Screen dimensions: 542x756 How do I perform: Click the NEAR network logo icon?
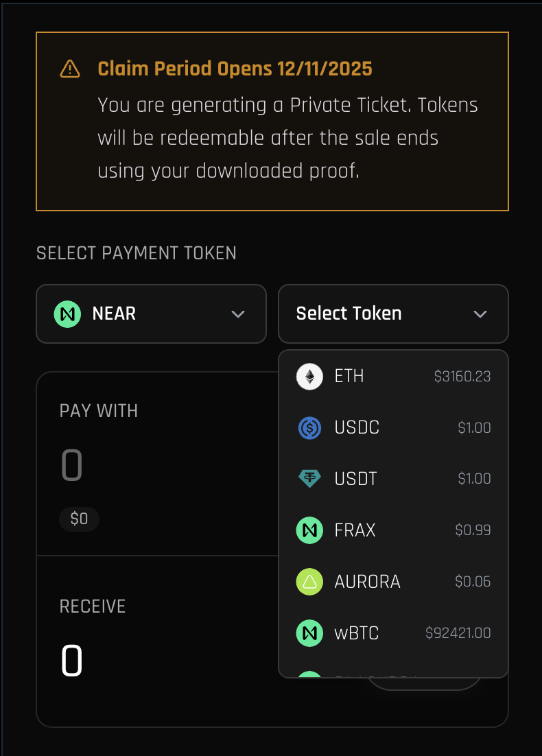[x=67, y=314]
